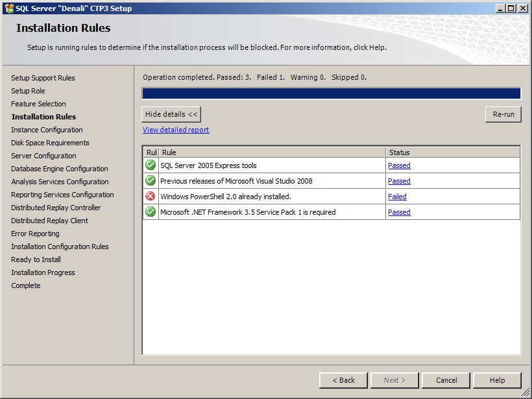
Task: Collapse rule list with Hide details button
Action: [x=171, y=114]
